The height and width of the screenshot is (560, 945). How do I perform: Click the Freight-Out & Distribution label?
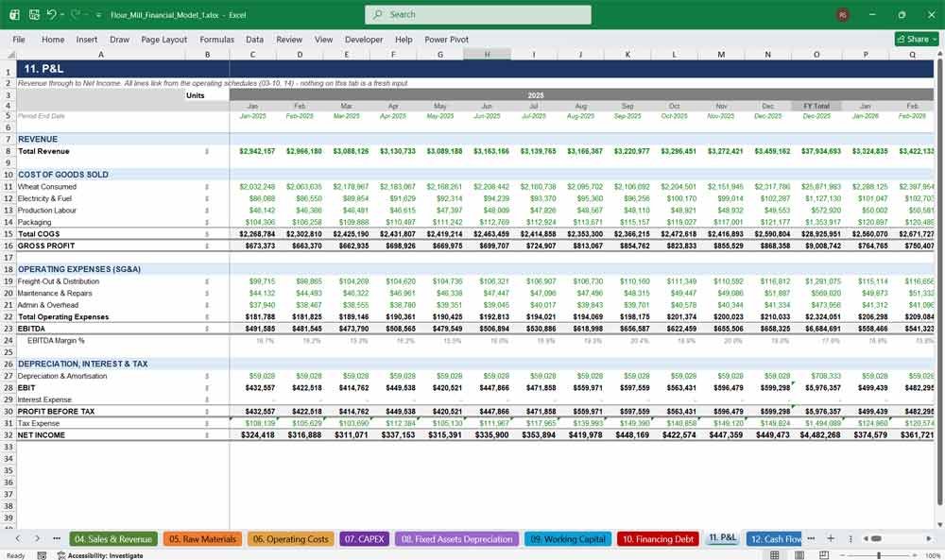(x=59, y=281)
